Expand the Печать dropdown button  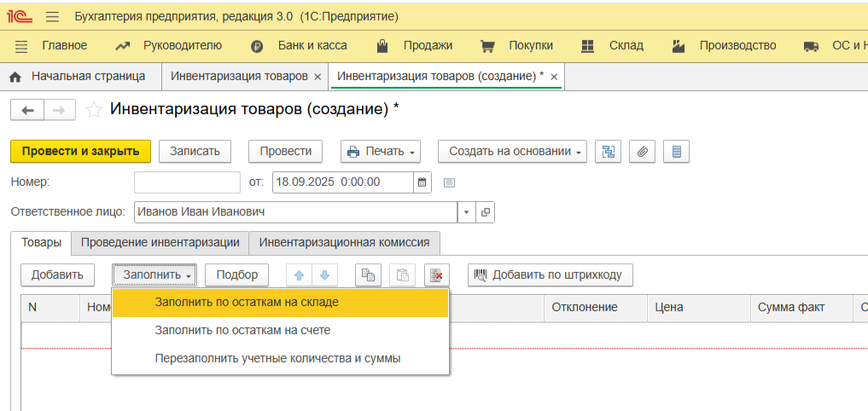(381, 152)
